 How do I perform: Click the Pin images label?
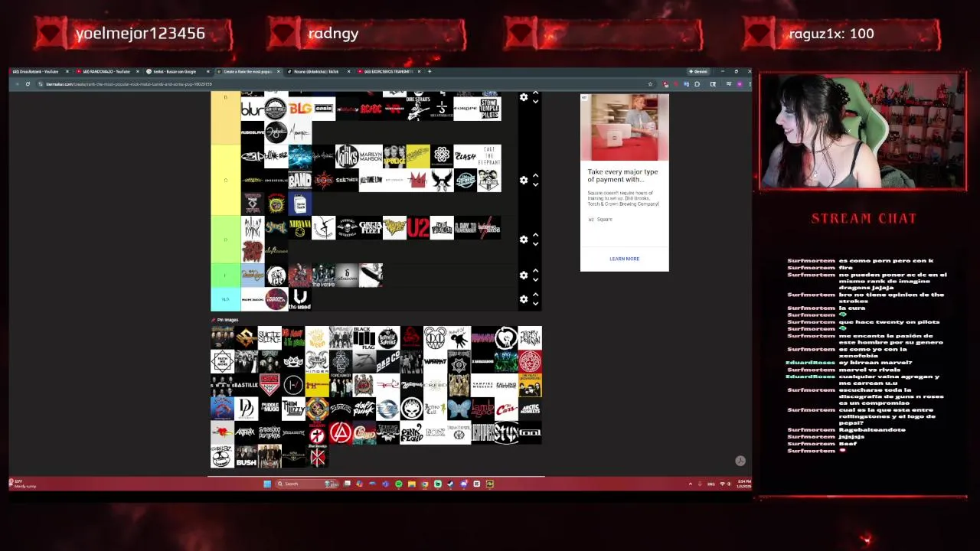[x=227, y=320]
